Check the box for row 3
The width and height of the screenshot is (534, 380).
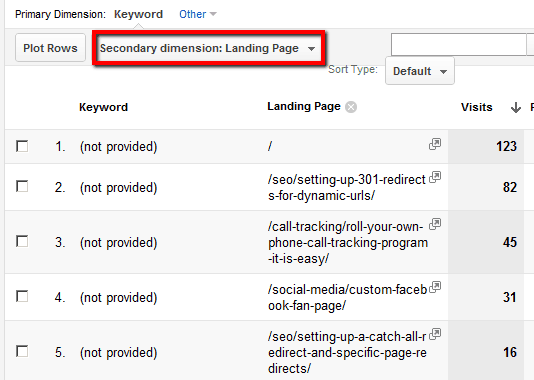tap(22, 241)
